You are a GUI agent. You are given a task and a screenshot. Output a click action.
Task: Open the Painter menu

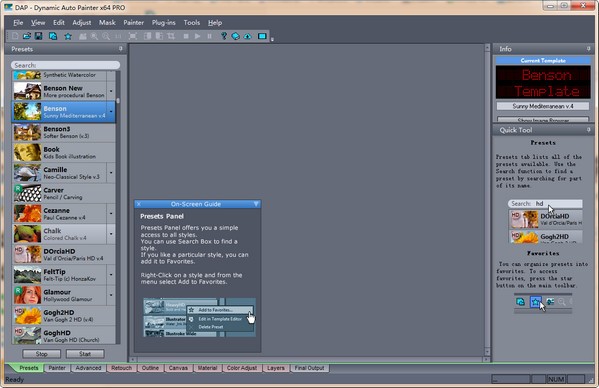[x=133, y=23]
